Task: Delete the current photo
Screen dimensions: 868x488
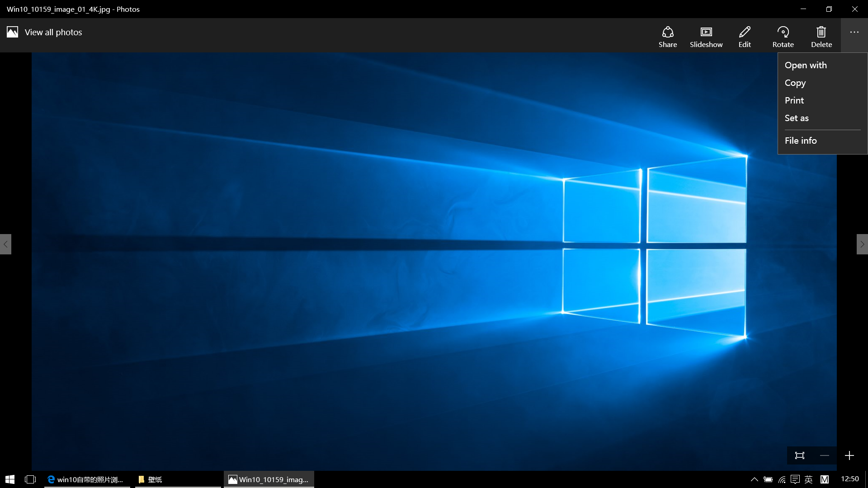Action: point(821,36)
